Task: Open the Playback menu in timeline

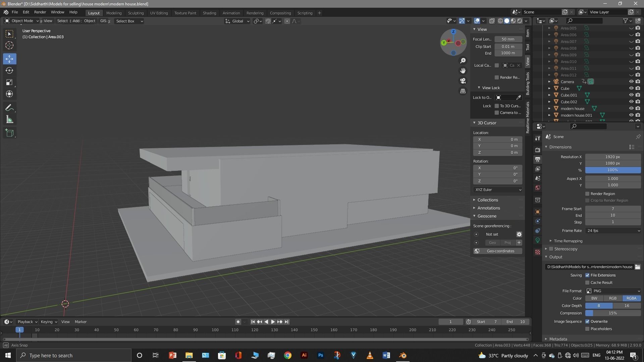Action: pyautogui.click(x=27, y=322)
